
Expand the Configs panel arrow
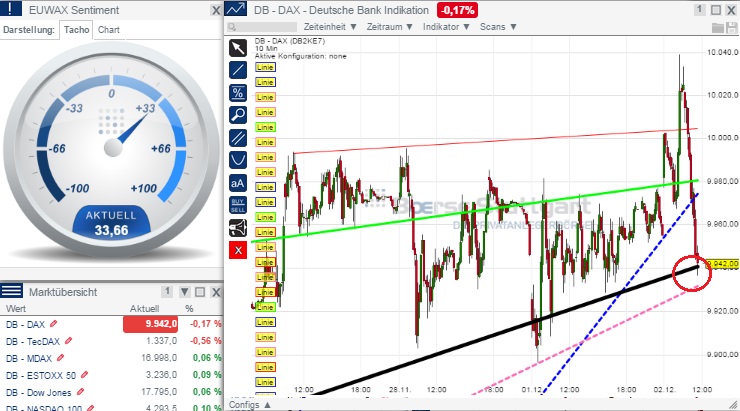(268, 405)
